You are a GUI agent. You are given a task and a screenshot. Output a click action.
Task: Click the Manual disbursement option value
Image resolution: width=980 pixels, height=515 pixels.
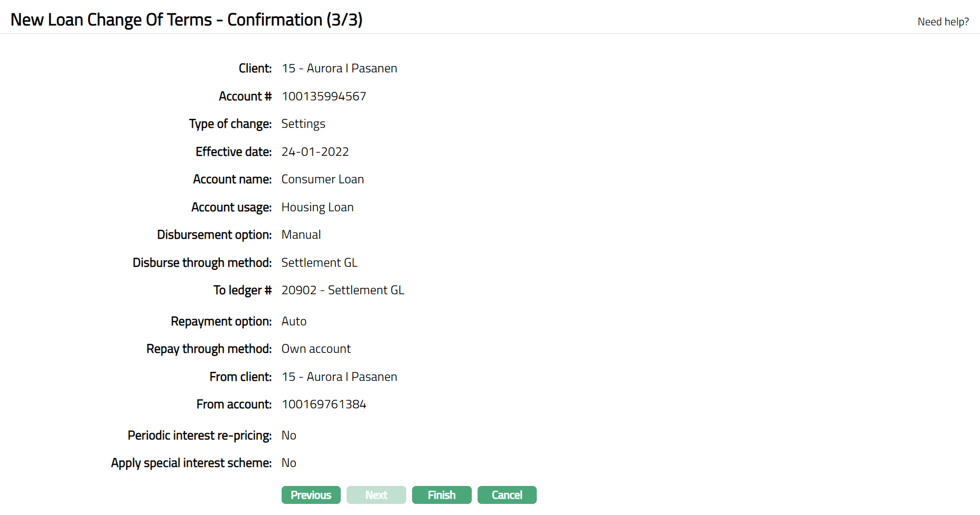[301, 235]
